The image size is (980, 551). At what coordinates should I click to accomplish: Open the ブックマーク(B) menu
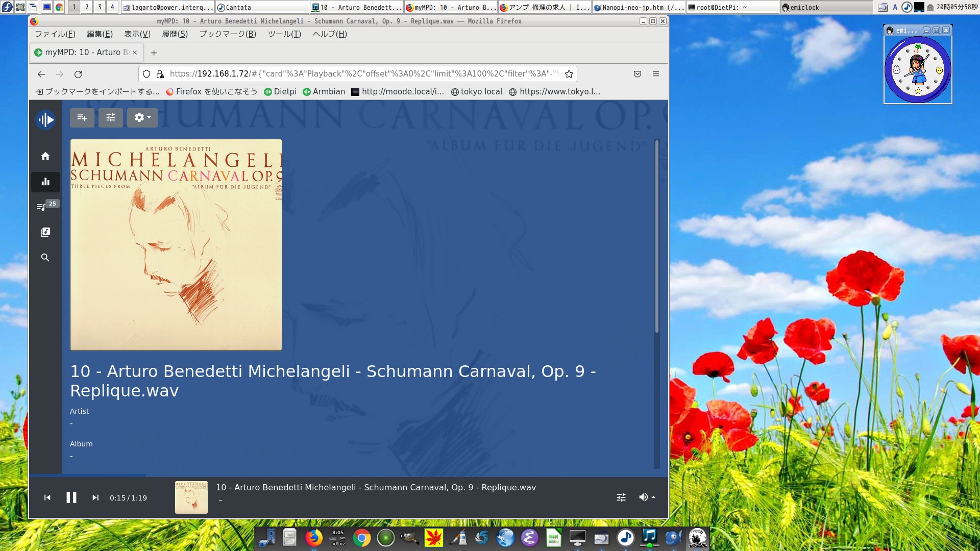tap(228, 34)
